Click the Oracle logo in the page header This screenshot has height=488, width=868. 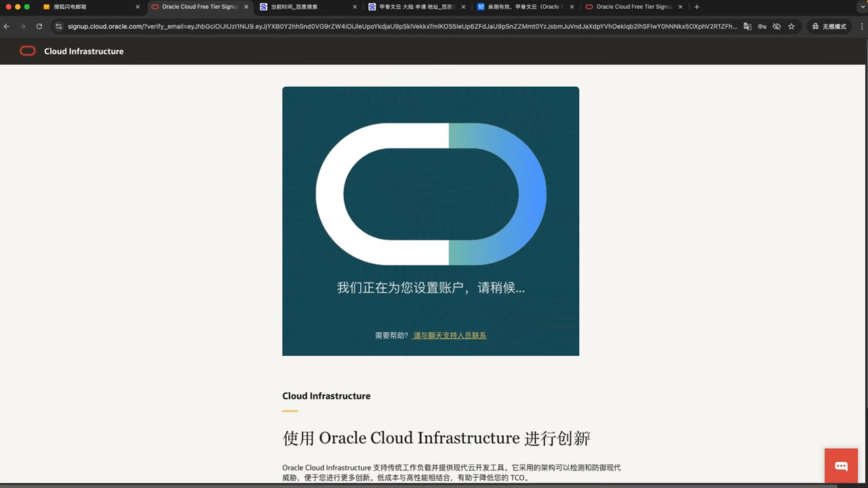(27, 51)
